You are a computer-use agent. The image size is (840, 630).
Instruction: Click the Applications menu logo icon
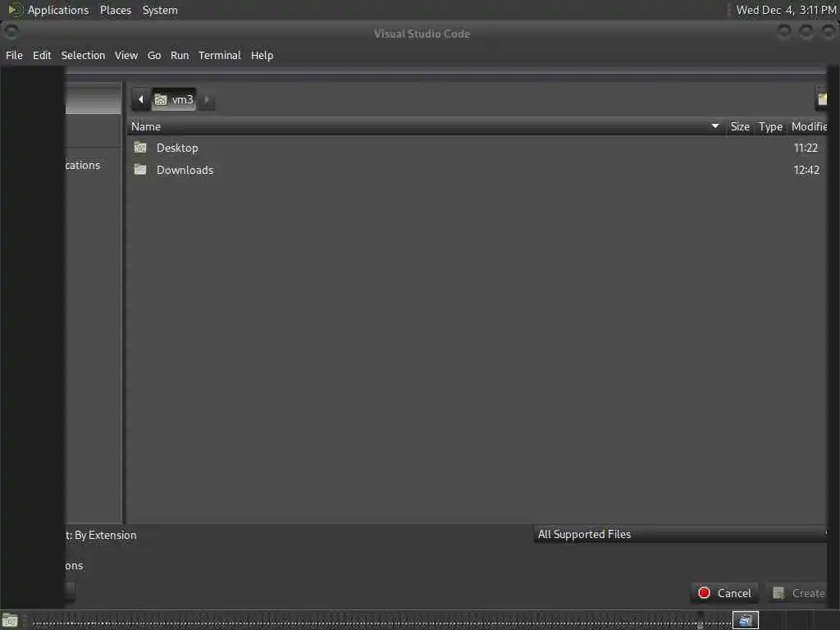[15, 10]
